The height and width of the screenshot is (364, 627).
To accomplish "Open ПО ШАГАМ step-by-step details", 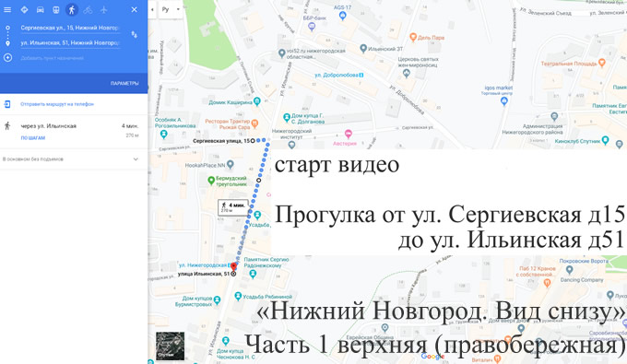I will (33, 138).
